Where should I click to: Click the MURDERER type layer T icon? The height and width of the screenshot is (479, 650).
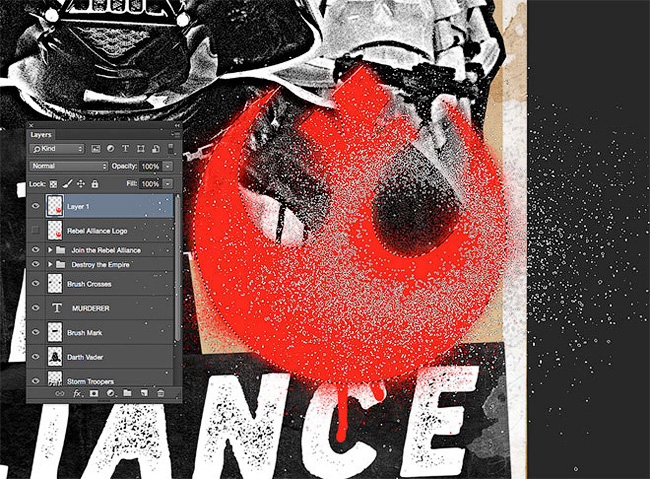click(x=57, y=308)
